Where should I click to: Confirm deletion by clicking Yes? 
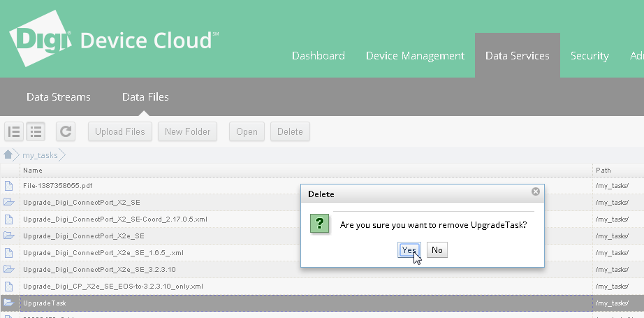(x=409, y=250)
